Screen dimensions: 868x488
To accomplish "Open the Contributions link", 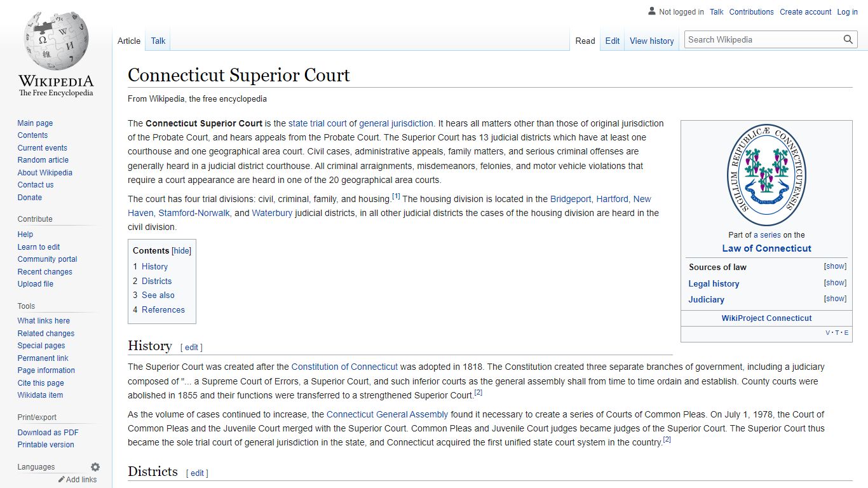I will click(752, 12).
